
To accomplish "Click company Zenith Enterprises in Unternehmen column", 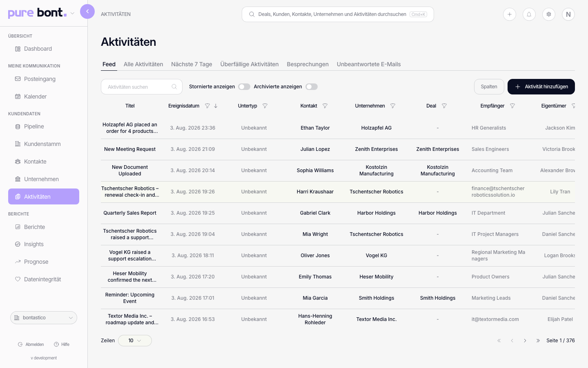I will click(376, 149).
